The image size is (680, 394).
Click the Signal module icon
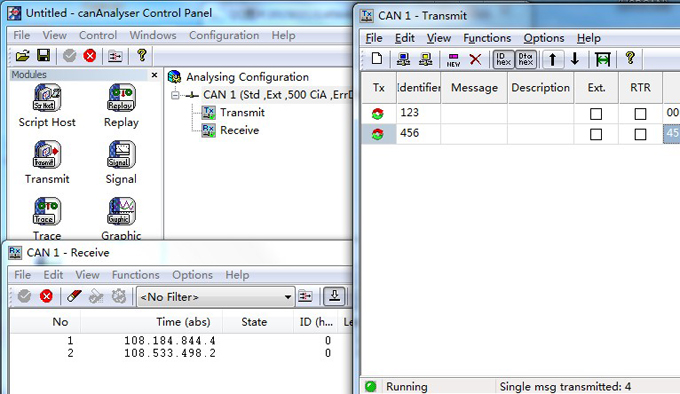click(121, 154)
